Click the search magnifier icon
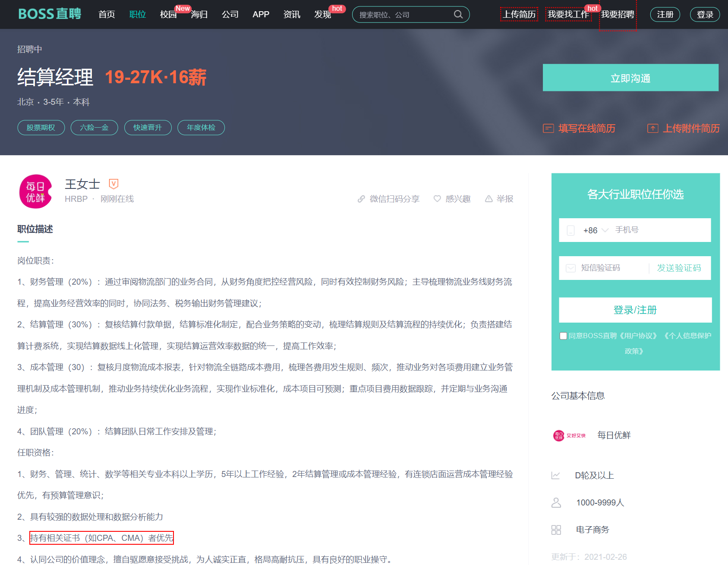The image size is (728, 565). [458, 15]
